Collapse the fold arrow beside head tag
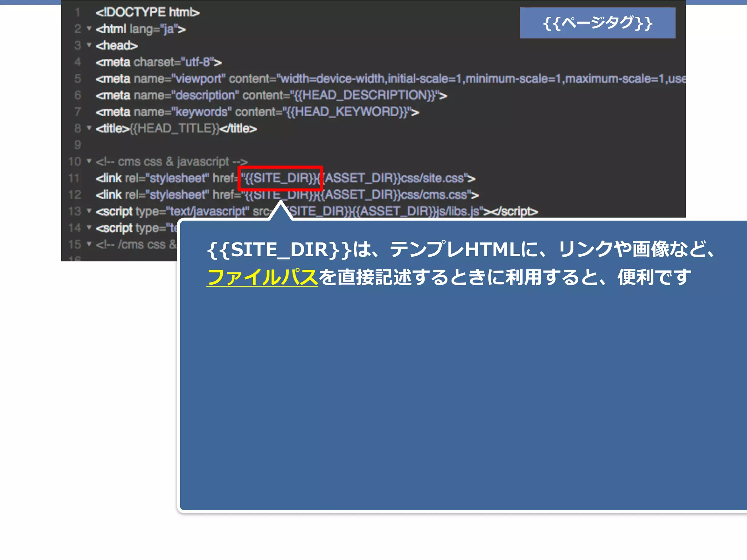747x560 pixels. point(89,45)
